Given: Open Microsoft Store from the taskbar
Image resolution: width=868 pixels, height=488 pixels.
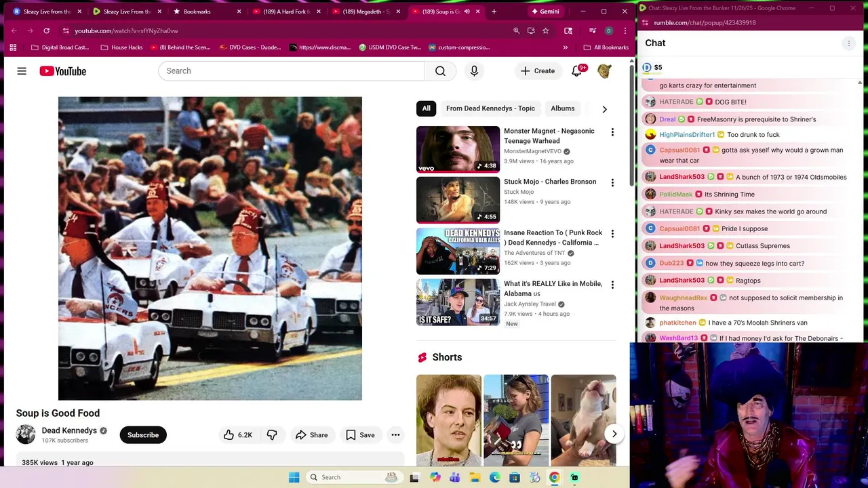Looking at the screenshot, I should tap(515, 477).
